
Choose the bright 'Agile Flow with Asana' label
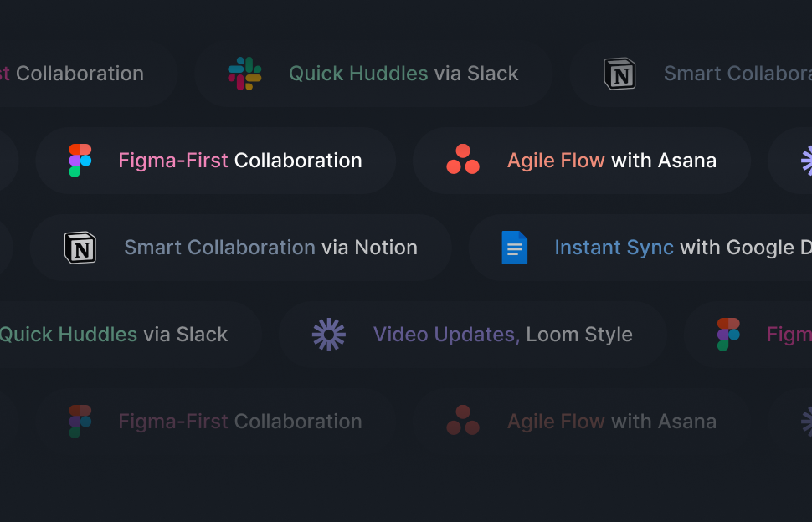tap(611, 161)
